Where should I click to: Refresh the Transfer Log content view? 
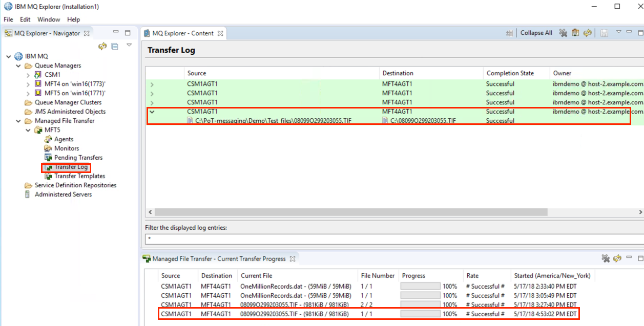click(x=588, y=33)
